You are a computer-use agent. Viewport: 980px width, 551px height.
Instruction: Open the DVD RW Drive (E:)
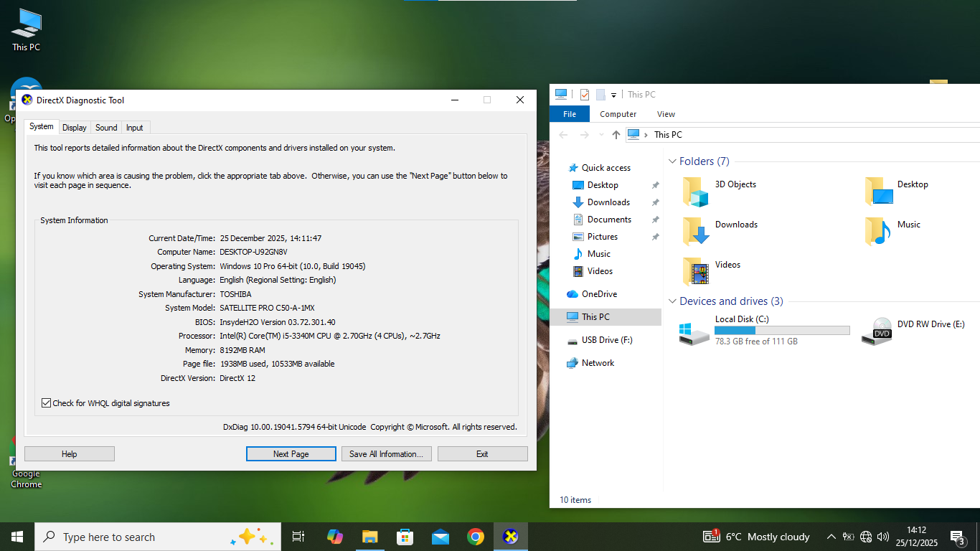(x=930, y=324)
